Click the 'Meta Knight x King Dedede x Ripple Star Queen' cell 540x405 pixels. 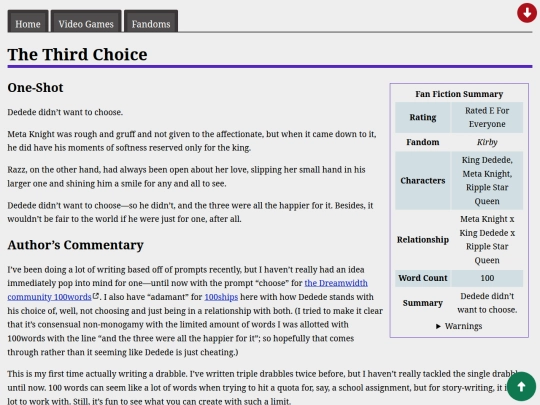[487, 240]
